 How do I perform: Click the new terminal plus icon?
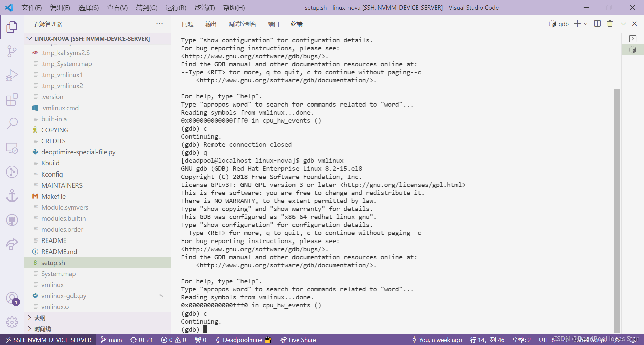[x=577, y=24]
